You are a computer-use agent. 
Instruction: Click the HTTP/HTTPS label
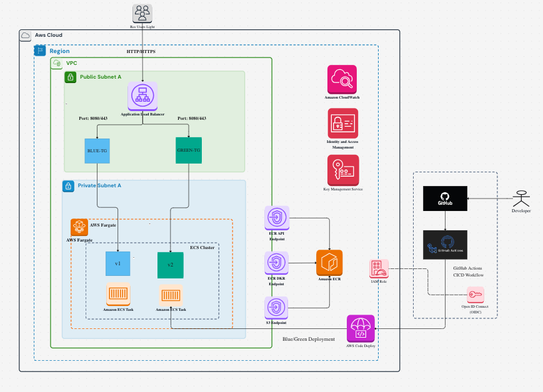click(141, 52)
